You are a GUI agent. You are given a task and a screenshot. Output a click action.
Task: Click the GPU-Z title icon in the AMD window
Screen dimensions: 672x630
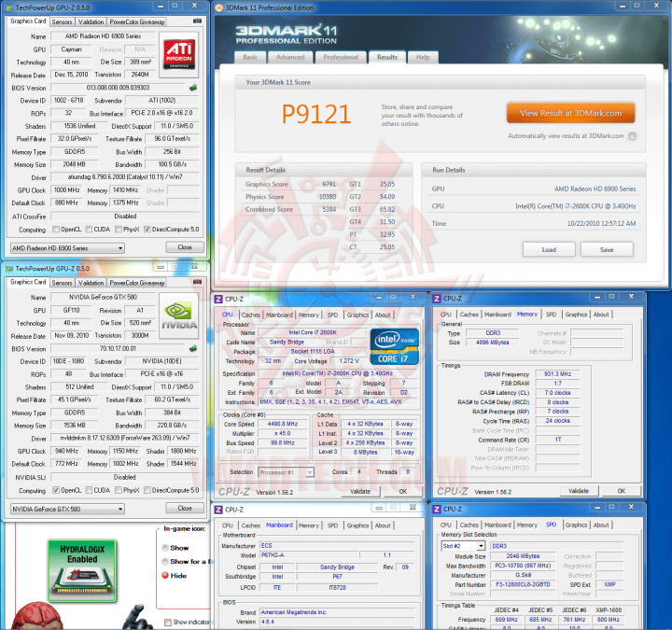tap(9, 7)
